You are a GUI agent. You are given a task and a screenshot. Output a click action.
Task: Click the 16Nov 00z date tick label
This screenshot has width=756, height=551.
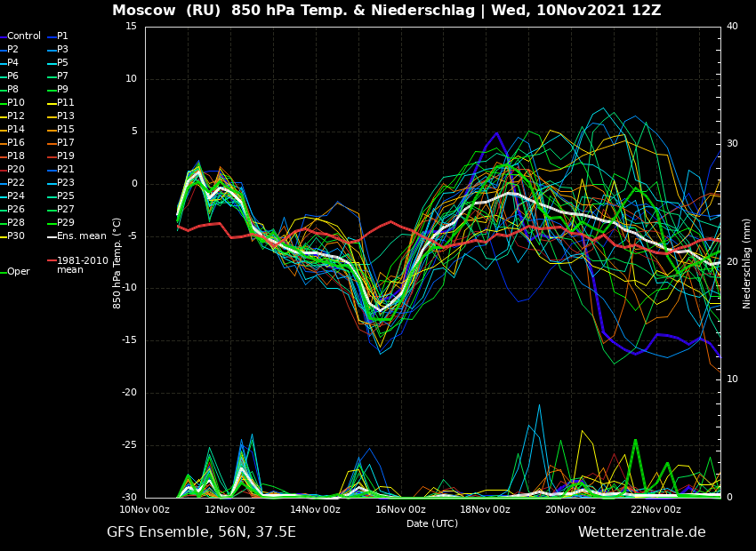click(400, 509)
